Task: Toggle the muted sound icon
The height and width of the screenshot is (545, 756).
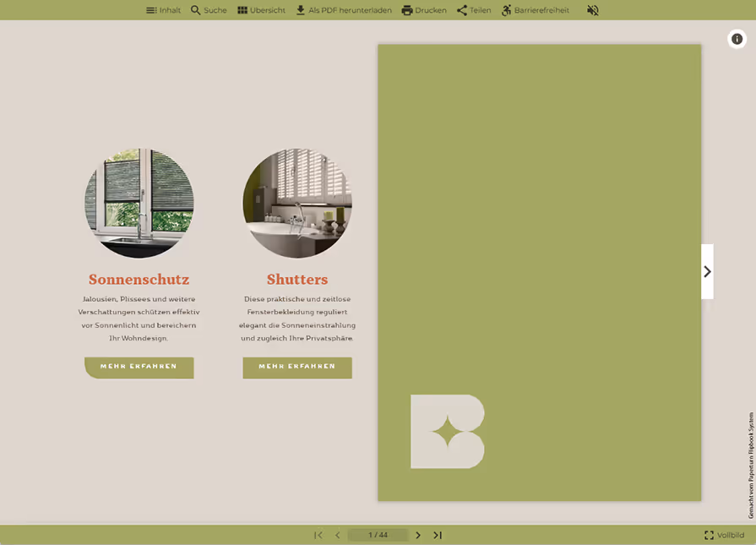Action: click(x=593, y=10)
